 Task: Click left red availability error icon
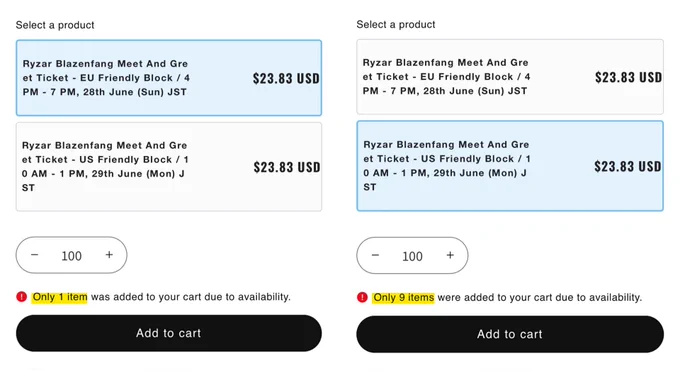click(x=22, y=297)
